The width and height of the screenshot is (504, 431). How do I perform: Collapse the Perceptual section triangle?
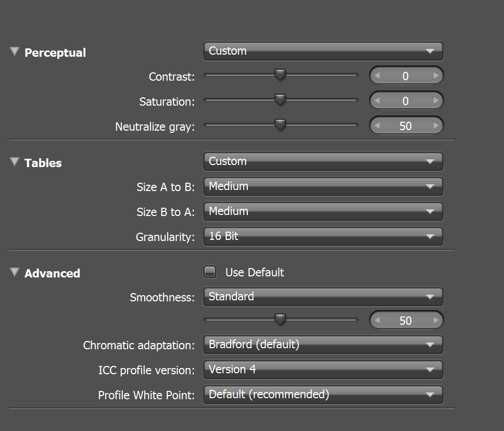click(14, 52)
